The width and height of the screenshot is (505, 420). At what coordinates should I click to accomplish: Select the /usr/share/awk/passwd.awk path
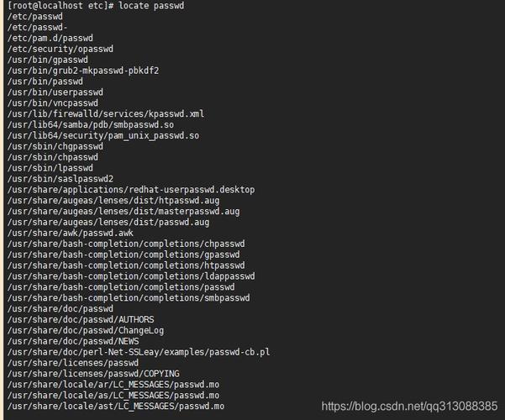pyautogui.click(x=71, y=234)
